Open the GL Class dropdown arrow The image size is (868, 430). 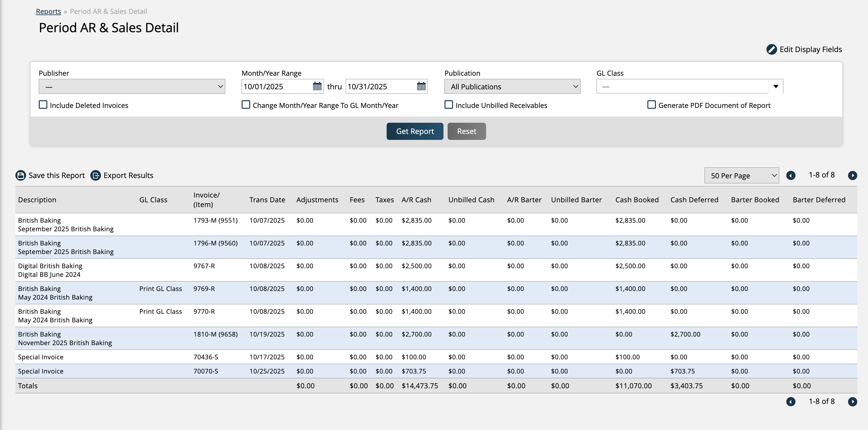coord(776,87)
